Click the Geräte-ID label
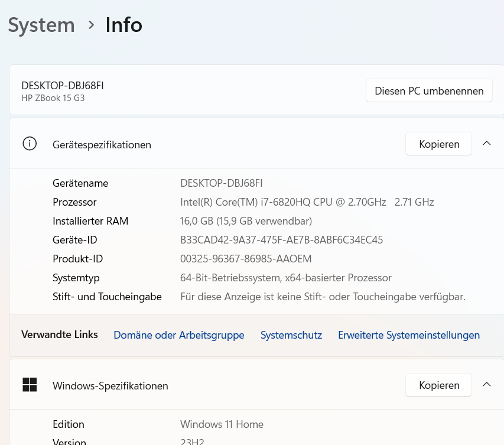Viewport: 504px width, 445px height. (x=75, y=240)
